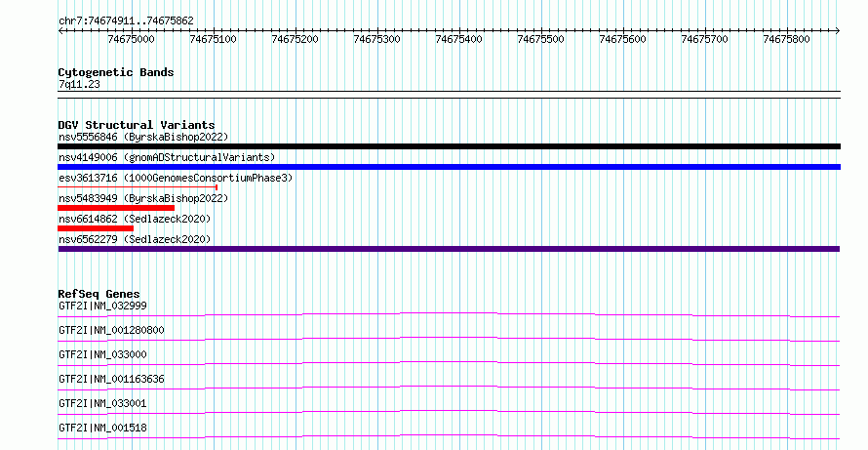Click the magenta intron line of NM_001518
Screen dimensions: 868x450
pyautogui.click(x=449, y=435)
